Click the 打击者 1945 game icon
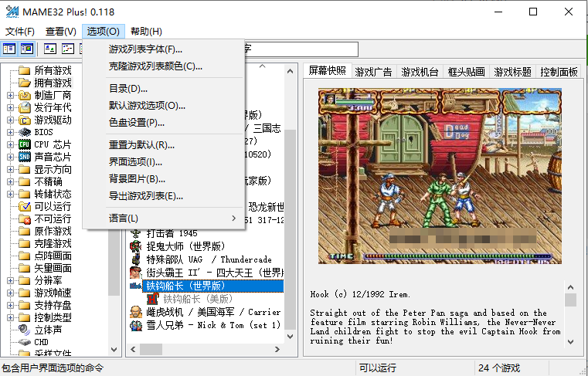The image size is (588, 376). pos(136,233)
